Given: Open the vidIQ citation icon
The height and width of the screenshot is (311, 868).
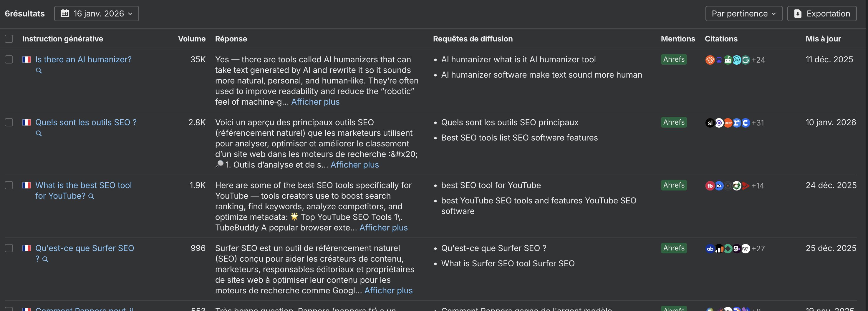Looking at the screenshot, I should [719, 185].
